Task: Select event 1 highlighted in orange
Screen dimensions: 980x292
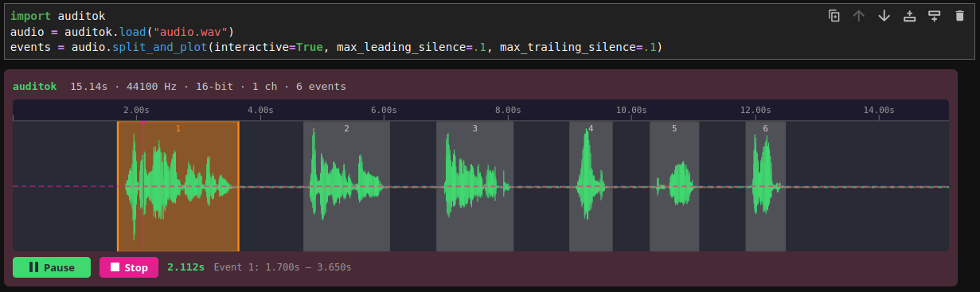Action: coord(178,186)
